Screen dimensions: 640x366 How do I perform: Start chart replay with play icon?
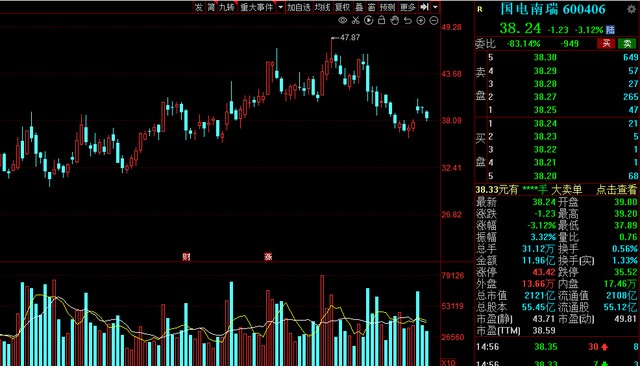click(x=369, y=20)
